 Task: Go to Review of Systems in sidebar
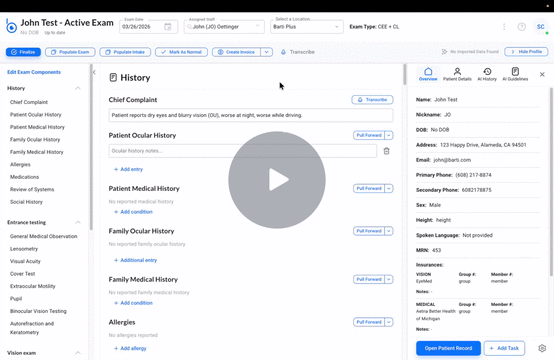point(32,189)
